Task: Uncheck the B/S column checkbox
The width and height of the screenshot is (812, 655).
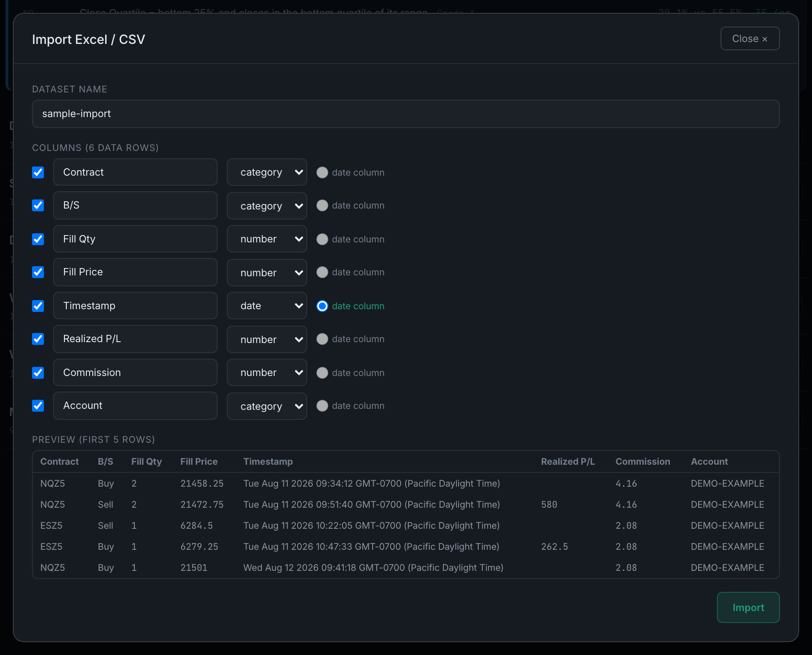Action: tap(38, 205)
